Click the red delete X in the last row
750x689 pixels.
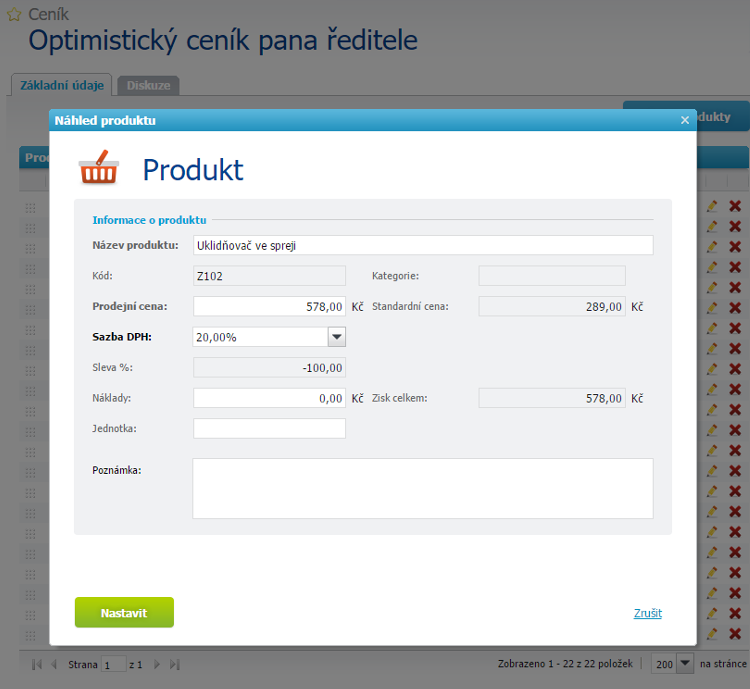pos(735,634)
